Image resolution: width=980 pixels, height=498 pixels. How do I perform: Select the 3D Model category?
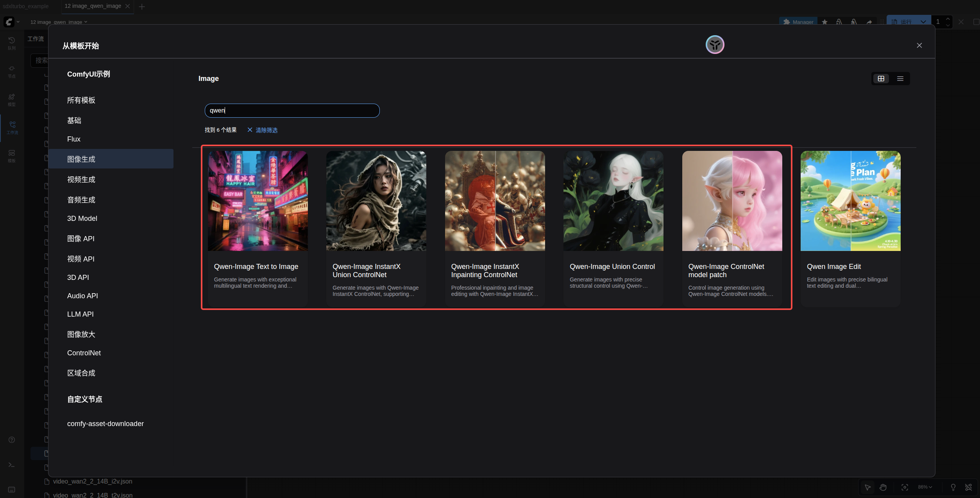[x=111, y=219]
